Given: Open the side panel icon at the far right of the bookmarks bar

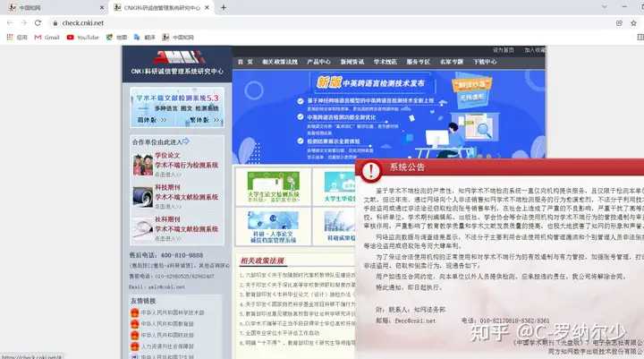Looking at the screenshot, I should 640,38.
